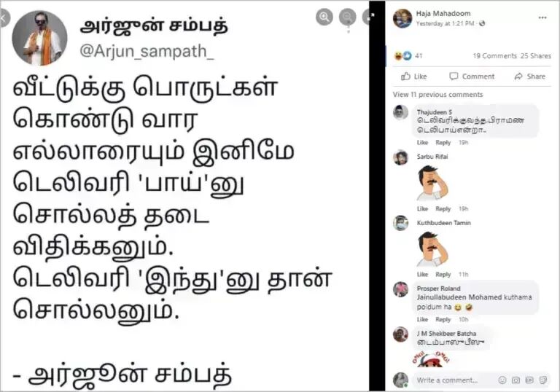Click the zoom in magnifier icon
Viewport: 560px width, 392px height.
324,17
